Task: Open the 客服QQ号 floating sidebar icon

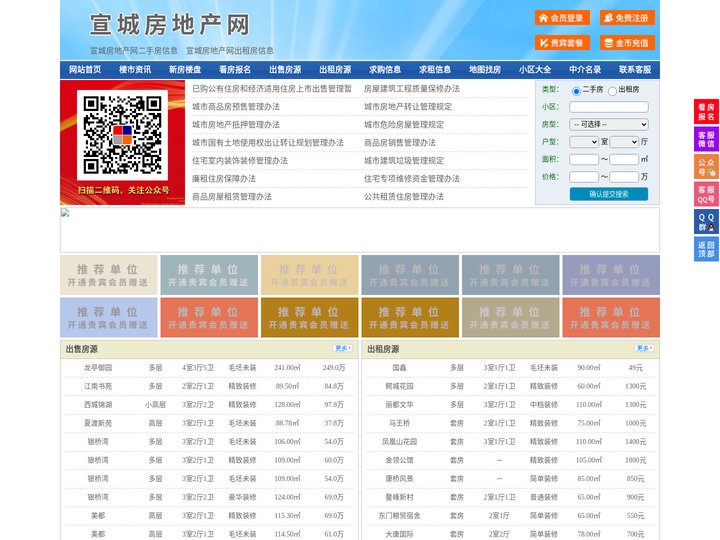Action: [x=706, y=194]
